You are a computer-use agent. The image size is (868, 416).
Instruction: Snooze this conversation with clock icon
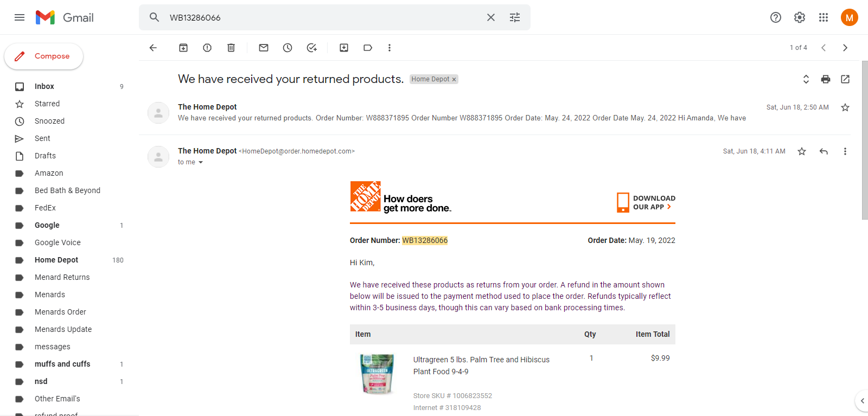coord(288,48)
